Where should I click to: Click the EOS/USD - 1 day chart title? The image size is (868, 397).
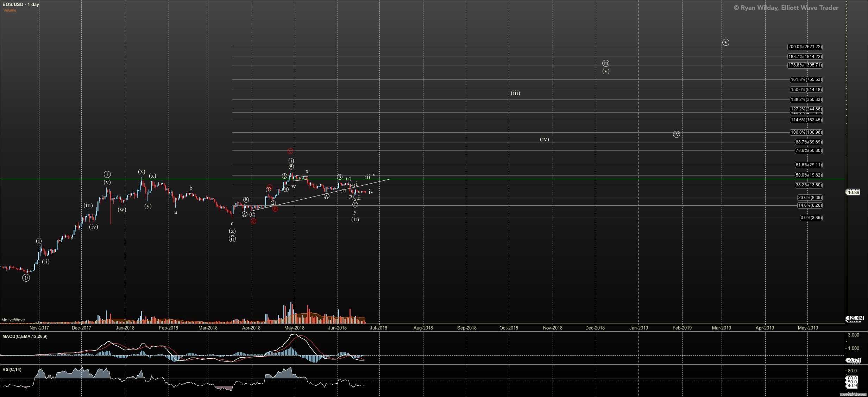(21, 5)
